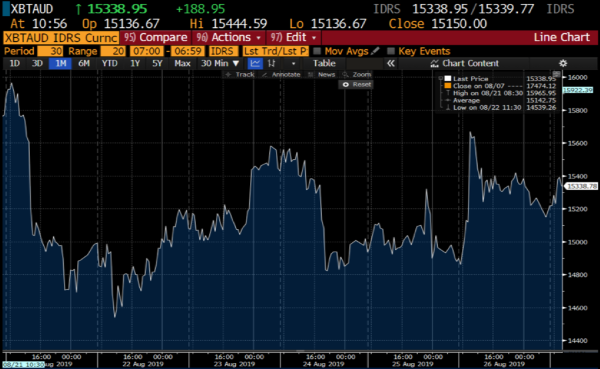Screen dimensions: 600x369
Task: Expand the Actions menu
Action: coord(228,38)
